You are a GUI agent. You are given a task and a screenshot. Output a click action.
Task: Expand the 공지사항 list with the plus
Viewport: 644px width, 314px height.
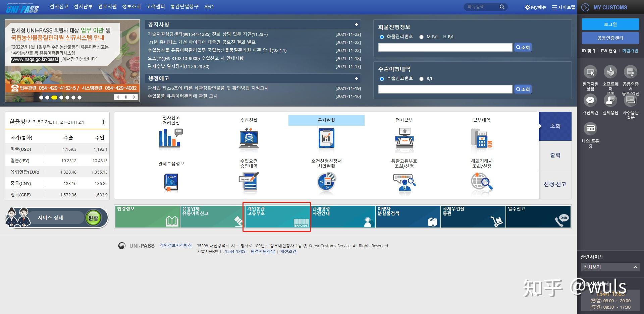click(357, 24)
